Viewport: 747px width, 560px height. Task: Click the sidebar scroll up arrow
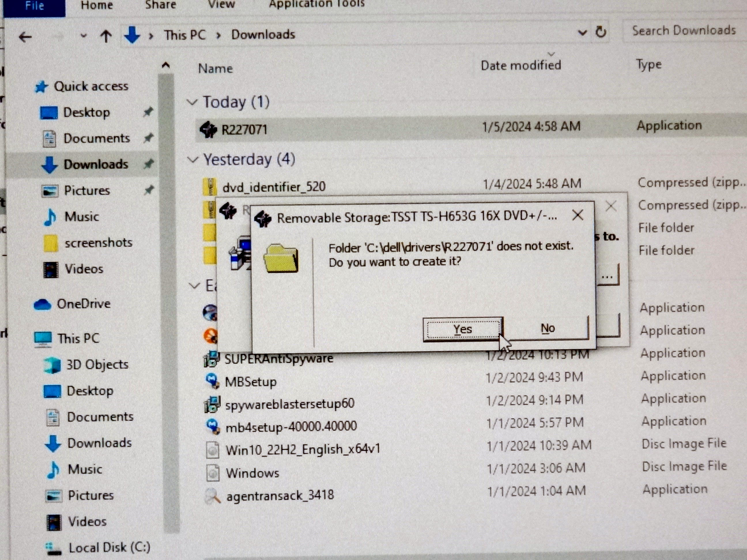[x=165, y=65]
